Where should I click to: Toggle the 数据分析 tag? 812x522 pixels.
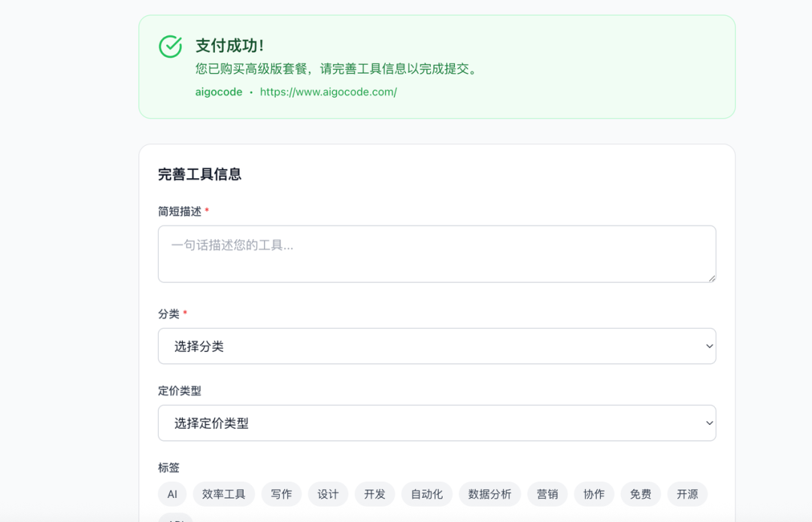pos(489,494)
